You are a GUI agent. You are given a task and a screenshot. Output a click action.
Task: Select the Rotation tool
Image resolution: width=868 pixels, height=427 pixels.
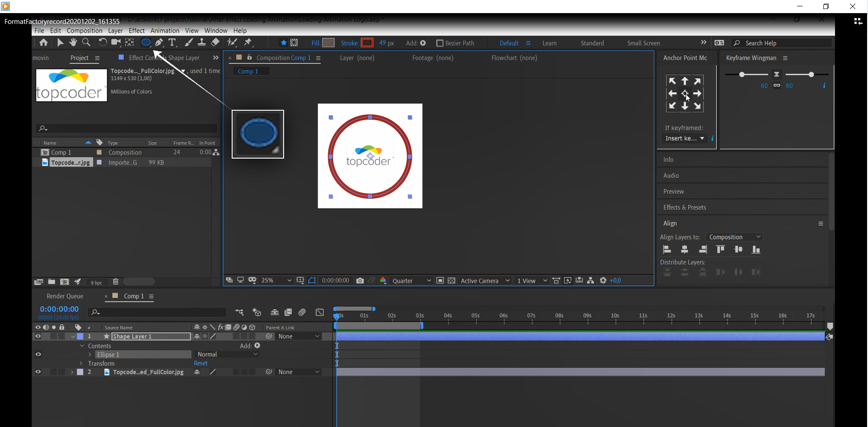pyautogui.click(x=103, y=42)
